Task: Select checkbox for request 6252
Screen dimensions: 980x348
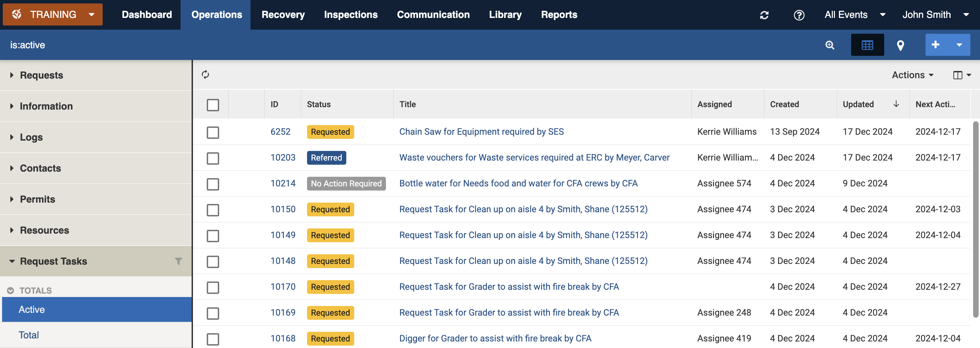Action: (x=213, y=132)
